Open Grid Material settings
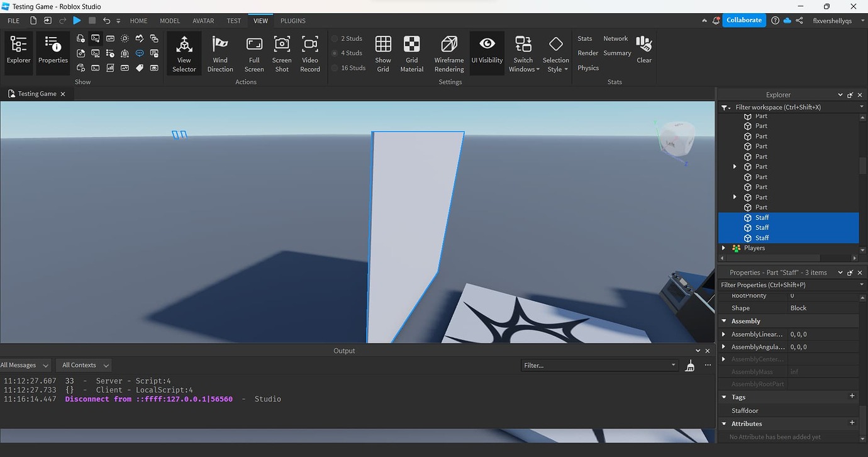The height and width of the screenshot is (457, 868). coord(412,53)
